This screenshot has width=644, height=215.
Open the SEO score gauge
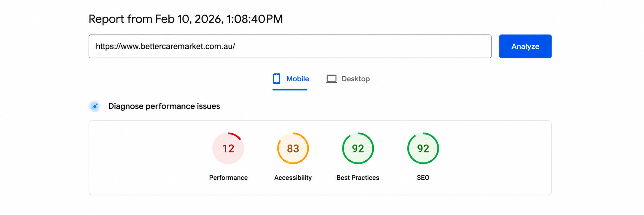point(423,148)
